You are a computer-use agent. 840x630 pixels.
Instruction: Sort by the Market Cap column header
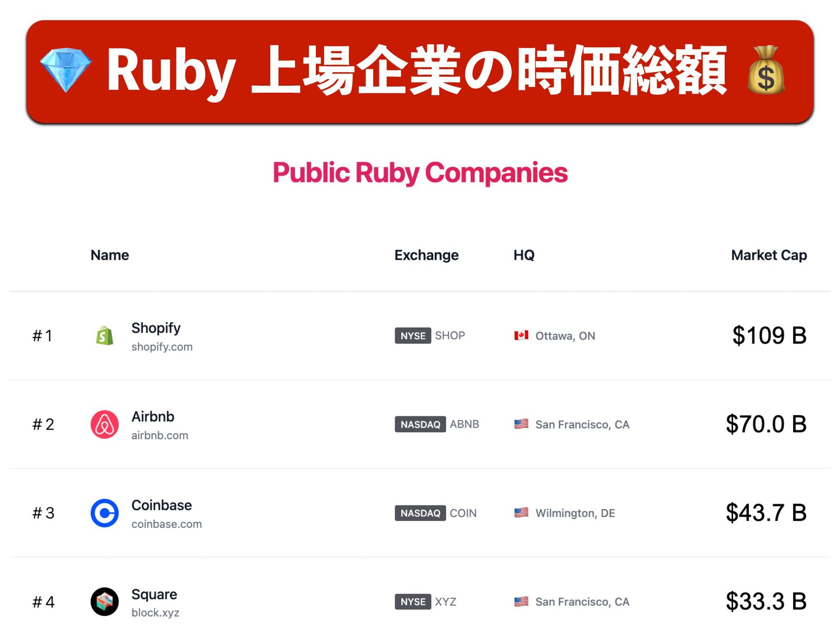click(x=769, y=255)
